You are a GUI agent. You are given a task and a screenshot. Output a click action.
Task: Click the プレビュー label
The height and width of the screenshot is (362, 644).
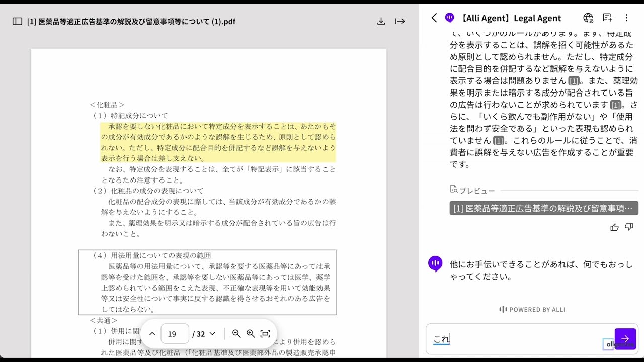tap(477, 191)
